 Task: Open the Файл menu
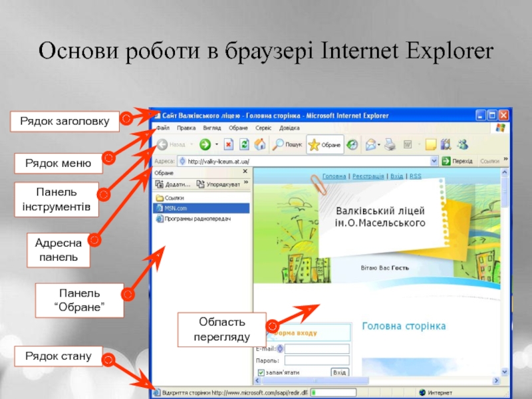(x=163, y=128)
